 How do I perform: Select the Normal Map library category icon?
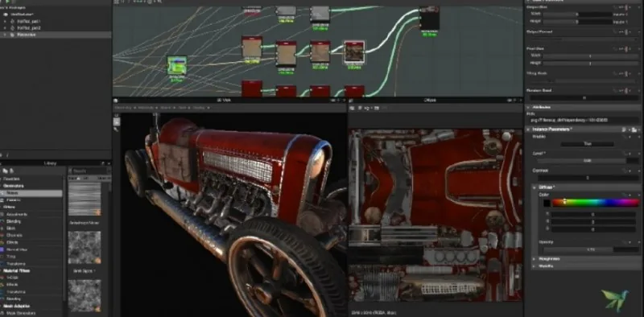tap(2, 249)
